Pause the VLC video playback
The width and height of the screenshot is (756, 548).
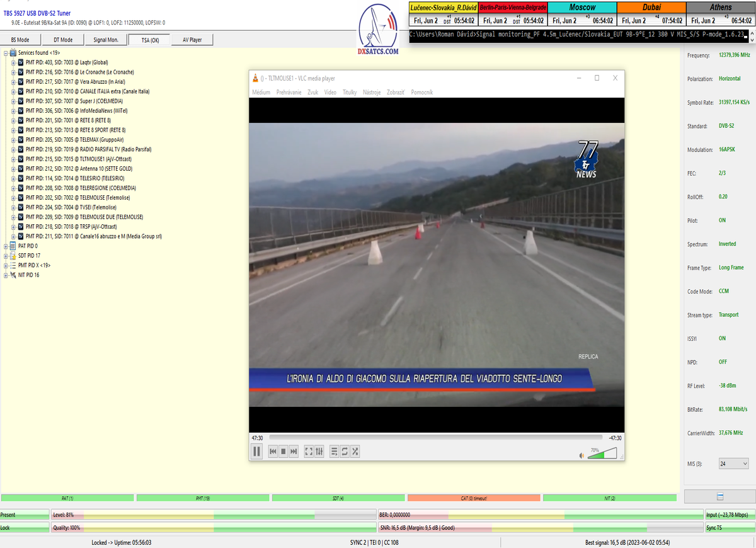click(x=256, y=451)
